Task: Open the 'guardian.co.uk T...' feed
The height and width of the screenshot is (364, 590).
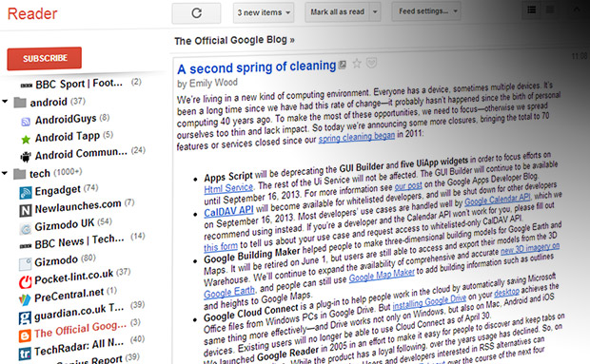Action: pos(79,312)
